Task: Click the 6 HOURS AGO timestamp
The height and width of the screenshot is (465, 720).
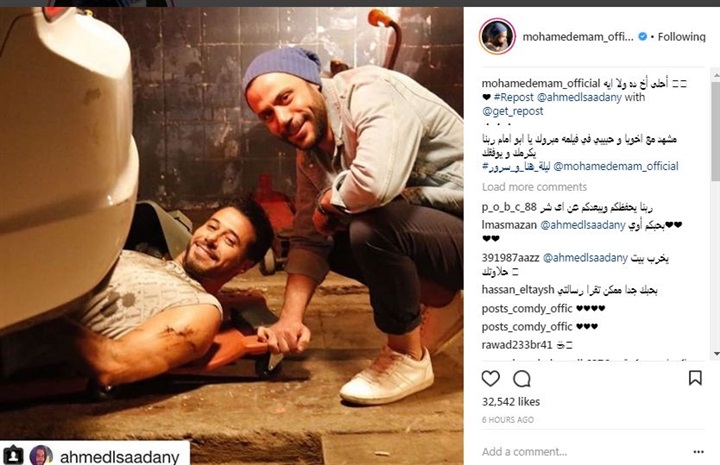Action: tap(507, 420)
